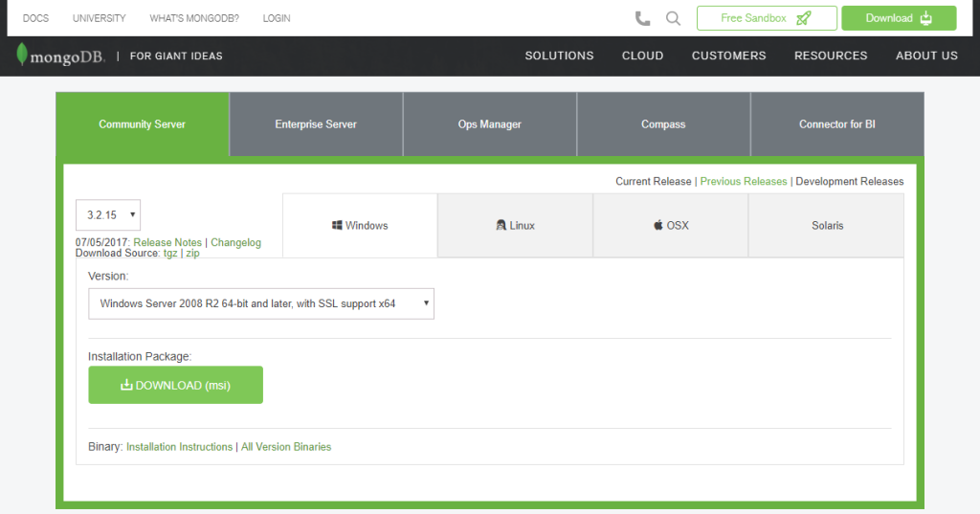Screen dimensions: 980x514
Task: Open the 3.2.15 version dropdown
Action: pyautogui.click(x=108, y=215)
